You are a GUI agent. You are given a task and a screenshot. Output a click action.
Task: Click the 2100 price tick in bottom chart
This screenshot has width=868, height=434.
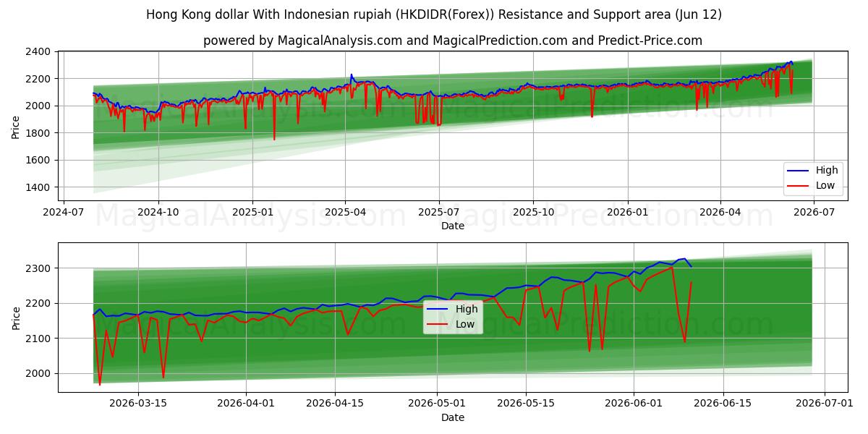(x=38, y=339)
